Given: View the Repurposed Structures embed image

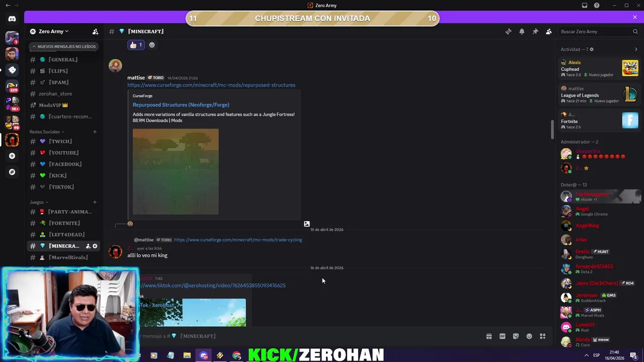Looking at the screenshot, I should pyautogui.click(x=176, y=171).
